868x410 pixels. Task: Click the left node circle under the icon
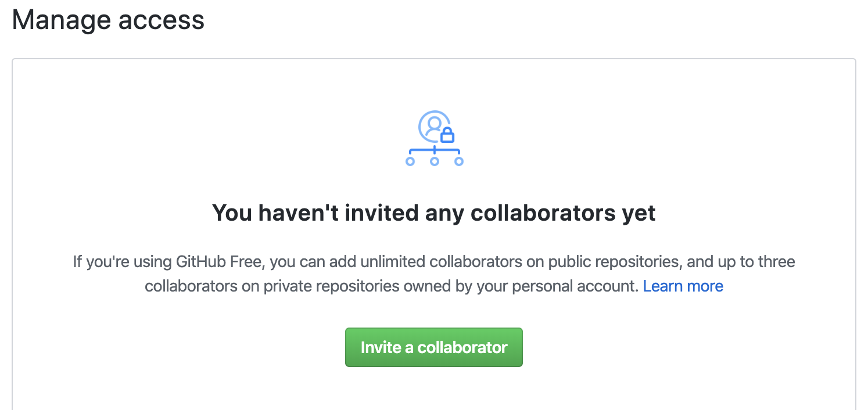(410, 161)
